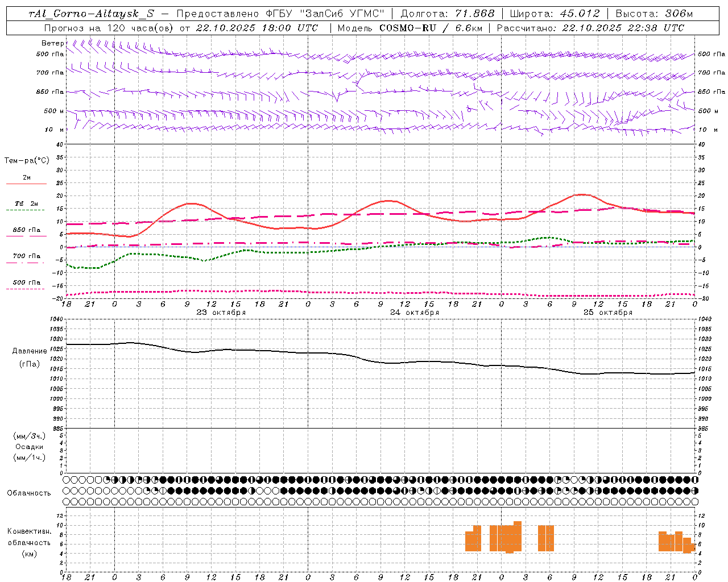Click the 'Долгота: 71.868' value
Image resolution: width=728 pixels, height=582 pixels.
tap(448, 14)
